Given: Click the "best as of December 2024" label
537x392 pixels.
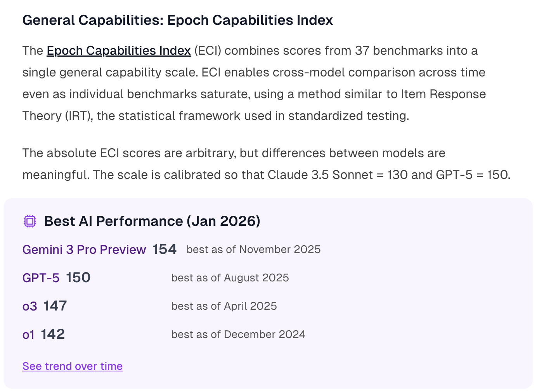Looking at the screenshot, I should coord(238,335).
